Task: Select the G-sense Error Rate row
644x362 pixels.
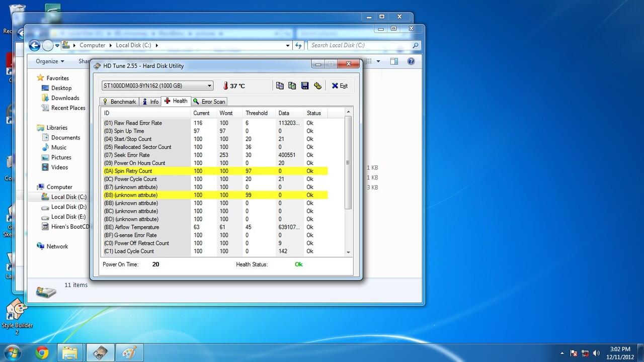Action: coord(215,235)
